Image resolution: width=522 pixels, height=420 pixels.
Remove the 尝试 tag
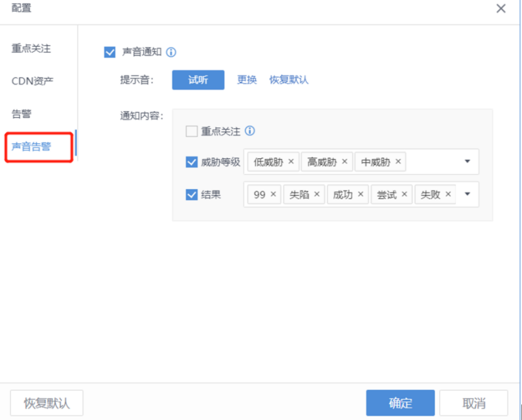[404, 194]
